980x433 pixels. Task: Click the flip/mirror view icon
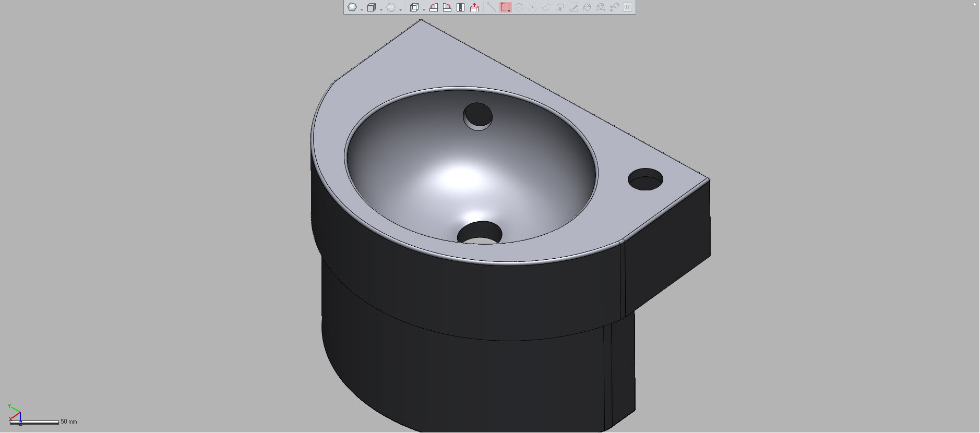tap(460, 7)
